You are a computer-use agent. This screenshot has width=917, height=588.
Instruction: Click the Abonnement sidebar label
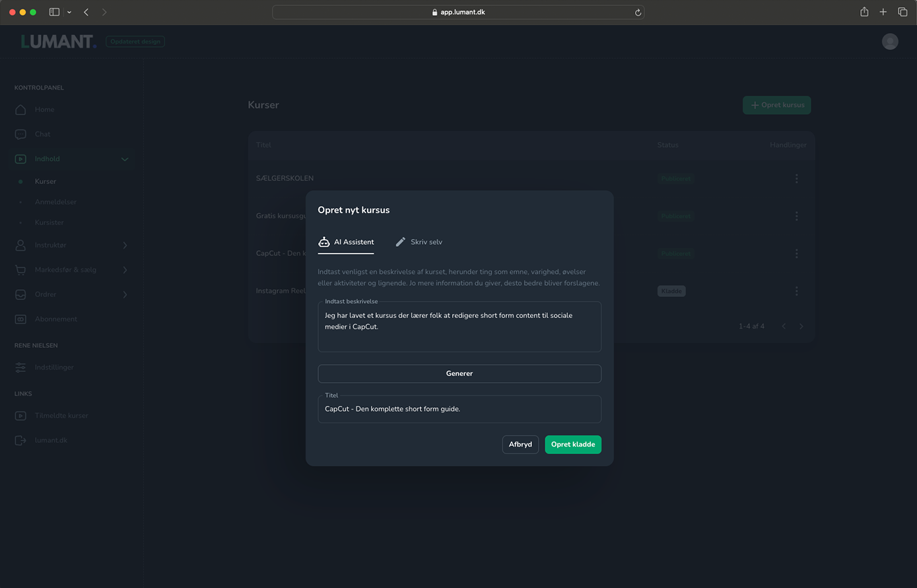tap(56, 319)
